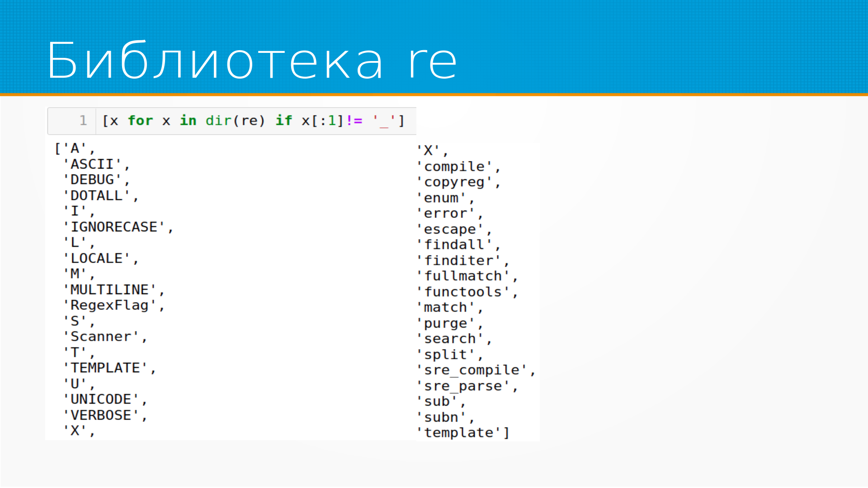The height and width of the screenshot is (488, 868).
Task: Click the 'if' keyword in the code
Action: [x=284, y=121]
